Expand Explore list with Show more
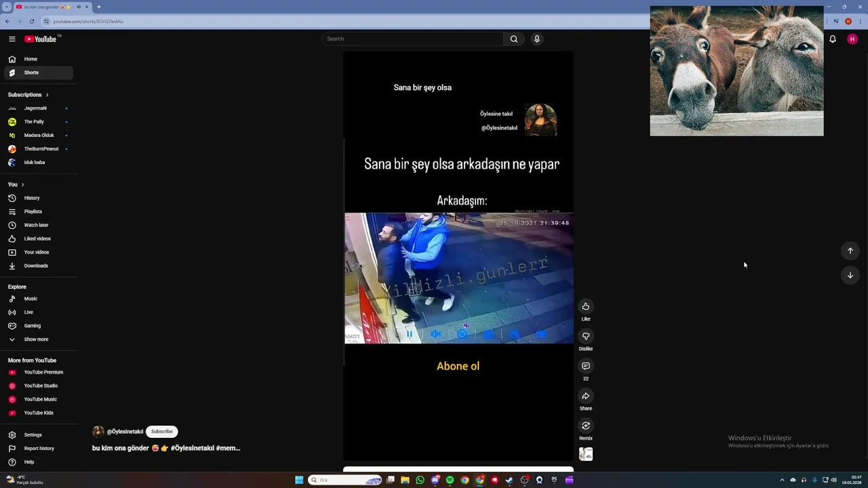 click(x=38, y=340)
